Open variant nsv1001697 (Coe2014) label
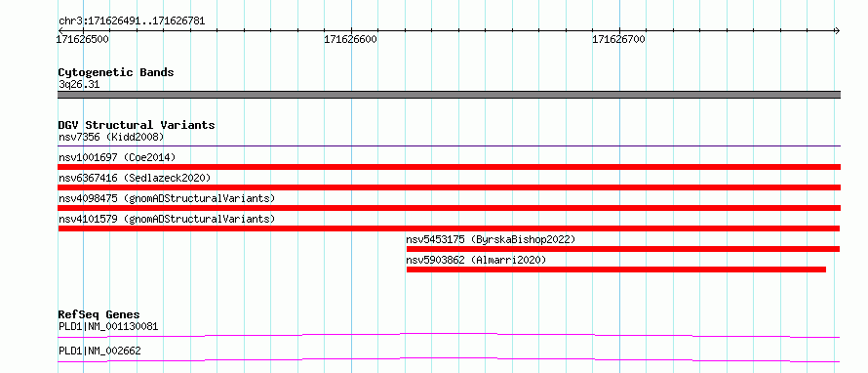The width and height of the screenshot is (868, 373). tap(117, 157)
